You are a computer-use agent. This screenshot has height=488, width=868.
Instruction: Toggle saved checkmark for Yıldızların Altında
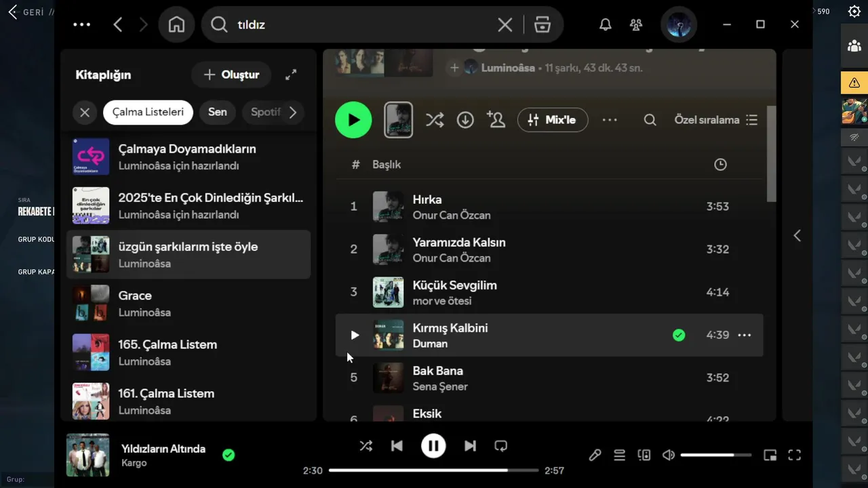click(229, 455)
